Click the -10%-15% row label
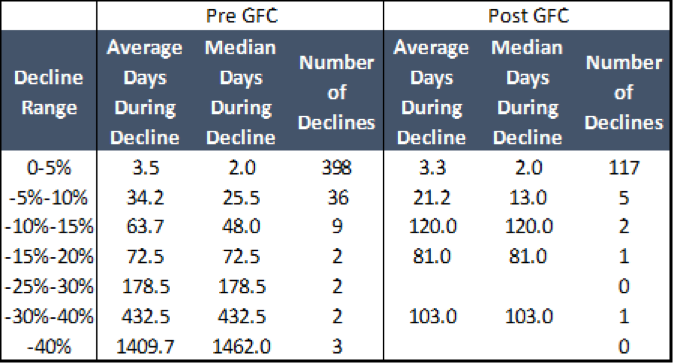Image resolution: width=674 pixels, height=364 pixels. tap(49, 226)
